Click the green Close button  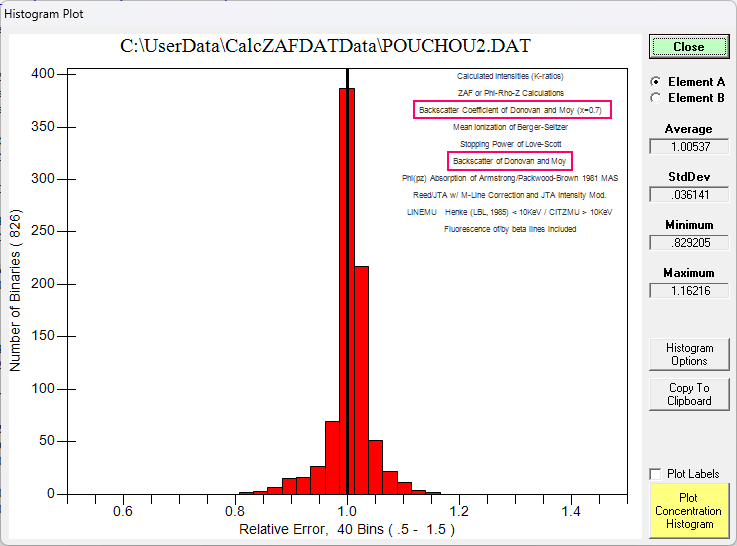[688, 47]
